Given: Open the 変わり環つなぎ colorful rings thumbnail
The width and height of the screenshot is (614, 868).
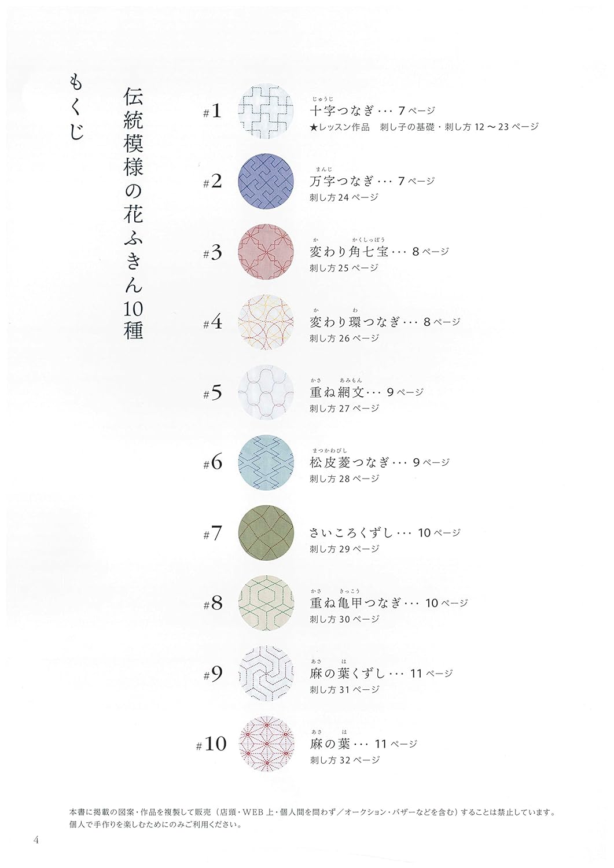Looking at the screenshot, I should coord(266,322).
